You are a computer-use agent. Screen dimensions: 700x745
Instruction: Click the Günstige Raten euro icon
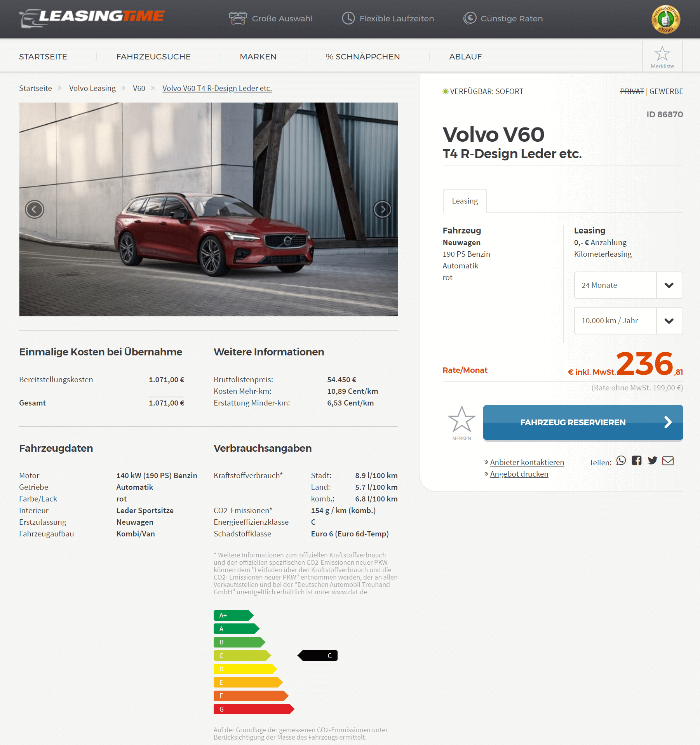pos(470,18)
